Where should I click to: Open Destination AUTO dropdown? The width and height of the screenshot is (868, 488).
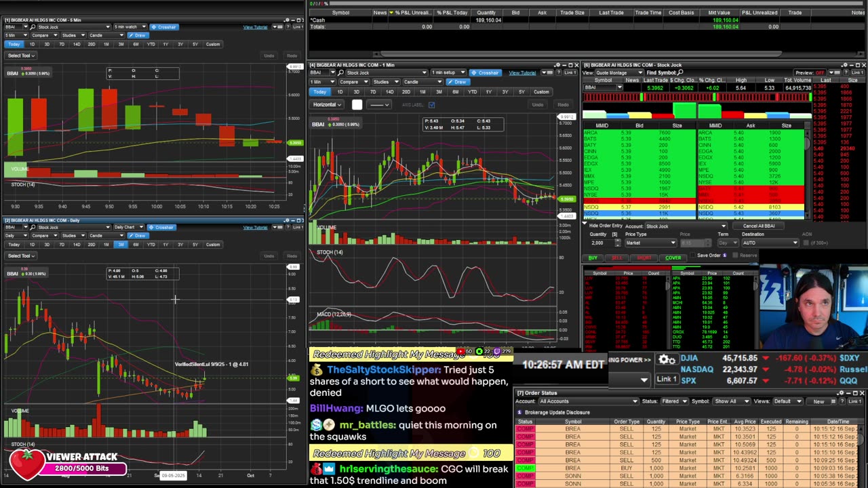tap(770, 243)
